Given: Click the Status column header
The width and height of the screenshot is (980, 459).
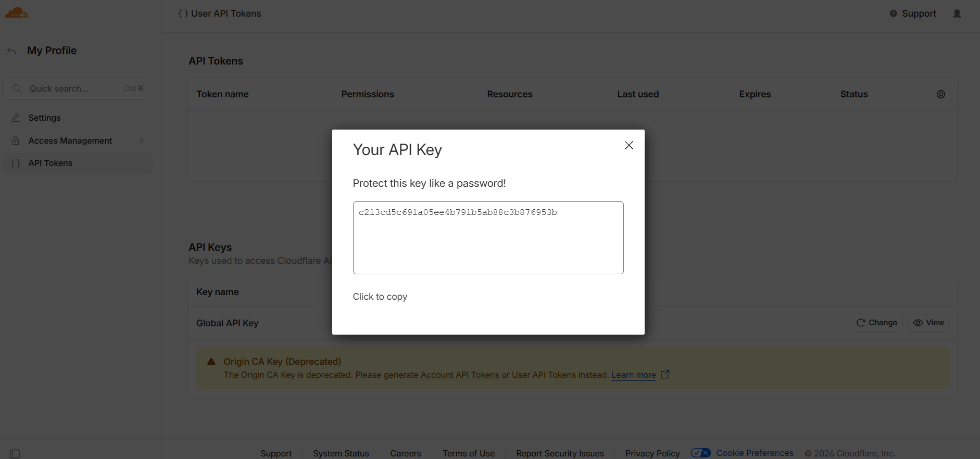Looking at the screenshot, I should pyautogui.click(x=854, y=94).
